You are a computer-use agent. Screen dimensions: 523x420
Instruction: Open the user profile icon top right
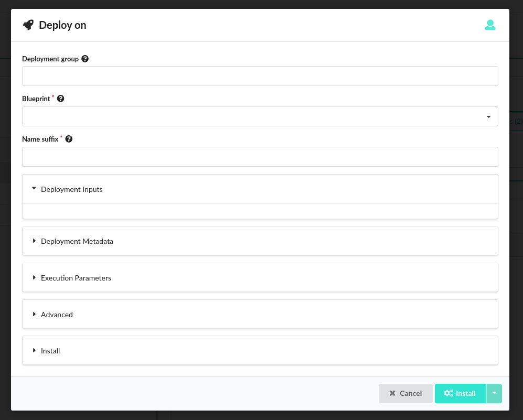click(x=490, y=25)
